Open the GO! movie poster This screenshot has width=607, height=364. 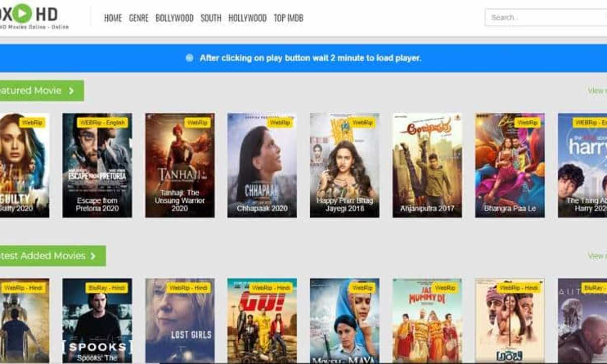(x=262, y=321)
